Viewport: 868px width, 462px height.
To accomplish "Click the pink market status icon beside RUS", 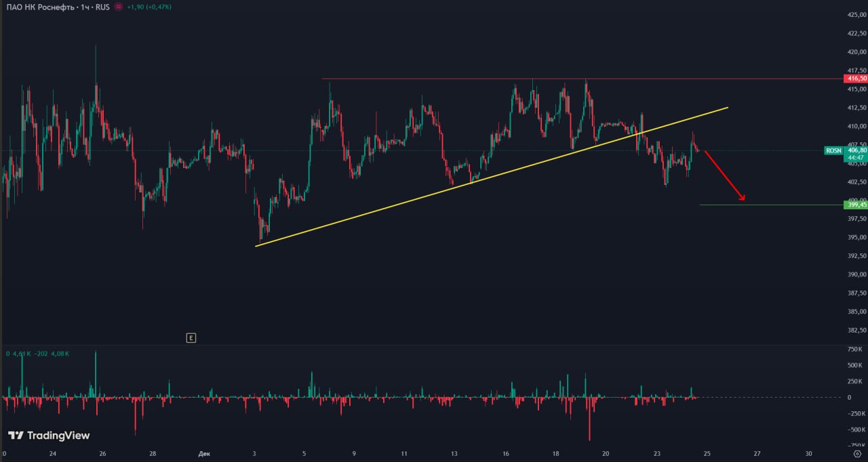I will (119, 6).
